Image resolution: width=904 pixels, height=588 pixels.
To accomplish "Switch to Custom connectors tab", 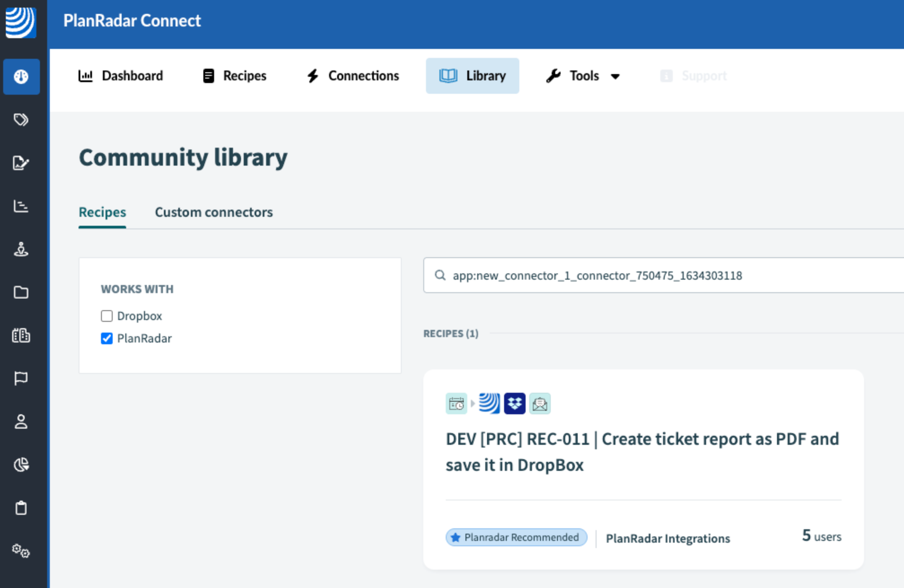I will [214, 212].
